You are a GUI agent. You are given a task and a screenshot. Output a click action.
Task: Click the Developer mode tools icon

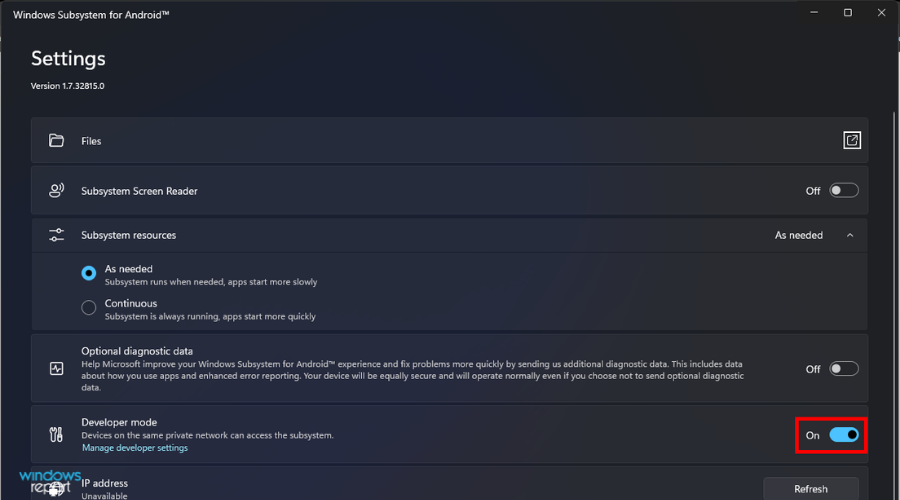[x=57, y=435]
